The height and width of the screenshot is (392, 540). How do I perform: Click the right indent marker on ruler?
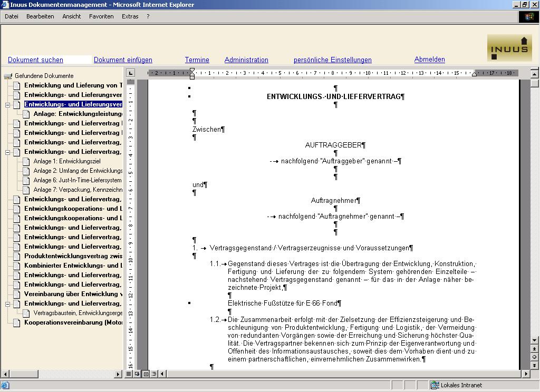tap(475, 74)
